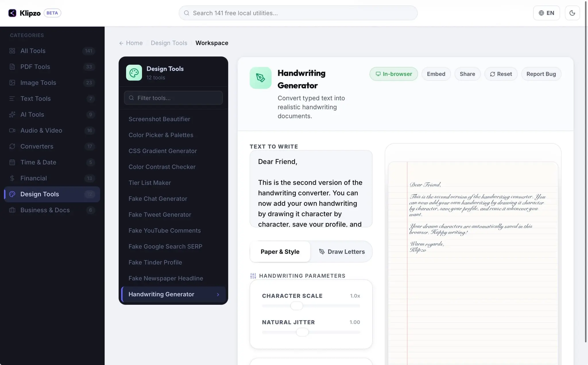Navigate to Home breadcrumb

coord(134,43)
